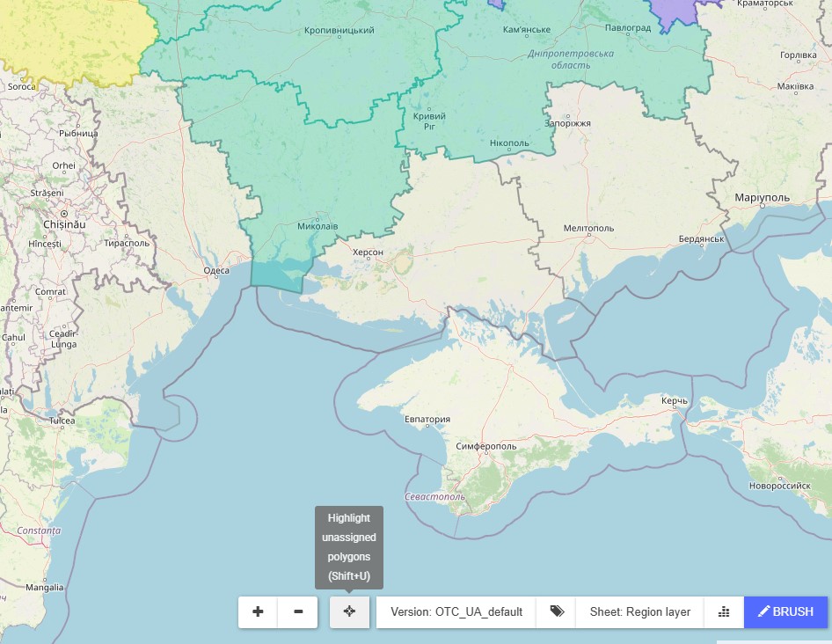Select the yellow polygon near Soroca
The width and height of the screenshot is (832, 644).
tap(70, 40)
